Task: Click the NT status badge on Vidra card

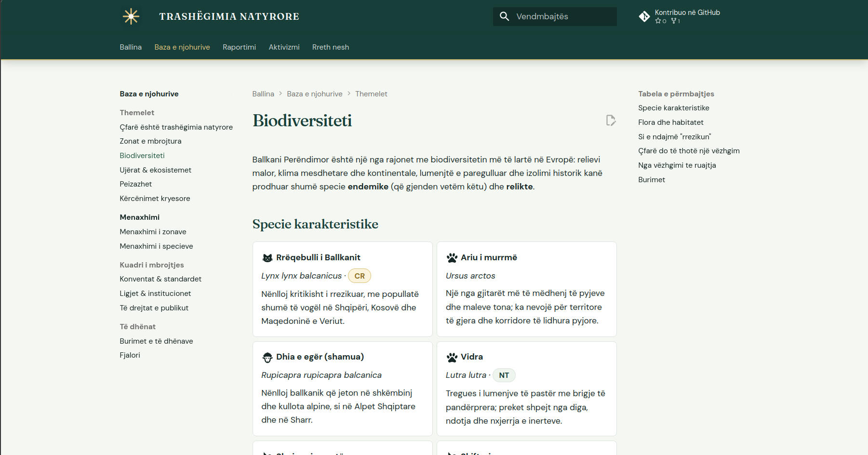Action: tap(504, 375)
